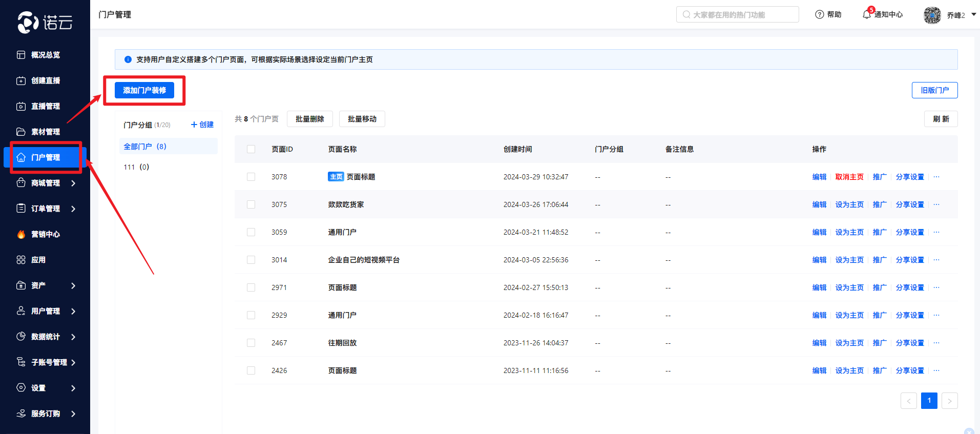Click the 营销中心 flame icon
This screenshot has height=434, width=980.
21,234
